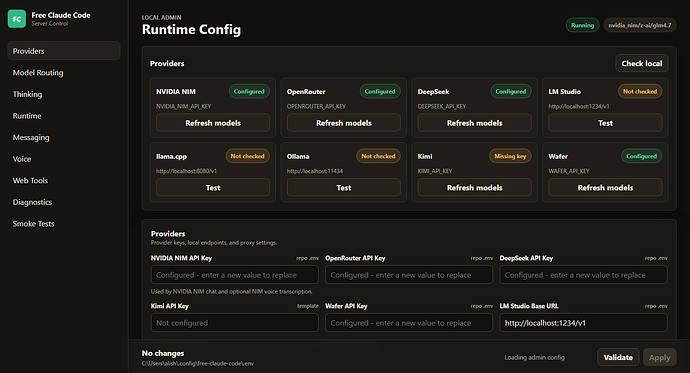690x373 pixels.
Task: Test the llama.cpp provider
Action: (213, 188)
